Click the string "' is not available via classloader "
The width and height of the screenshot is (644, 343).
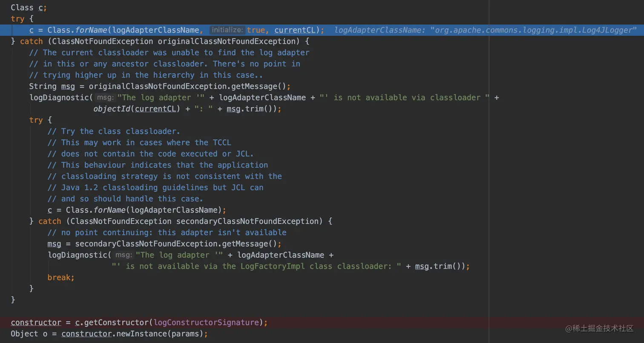click(405, 98)
